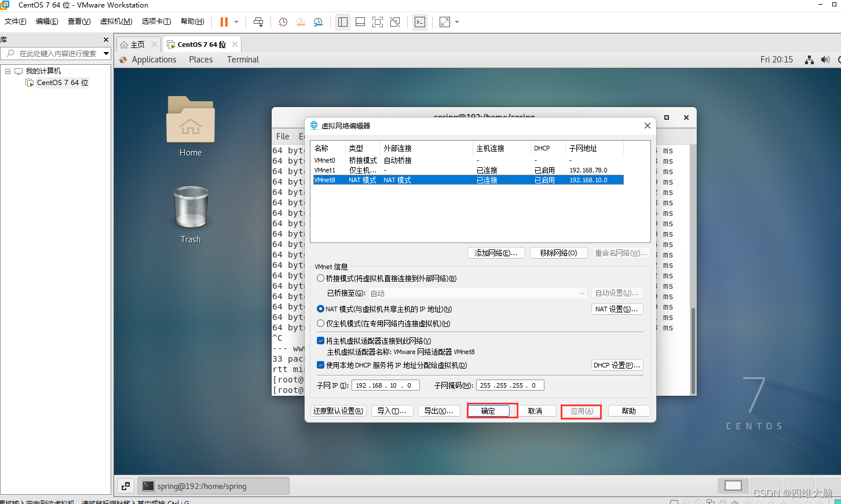Open the stretch display dropdown arrow
The height and width of the screenshot is (504, 841).
457,22
